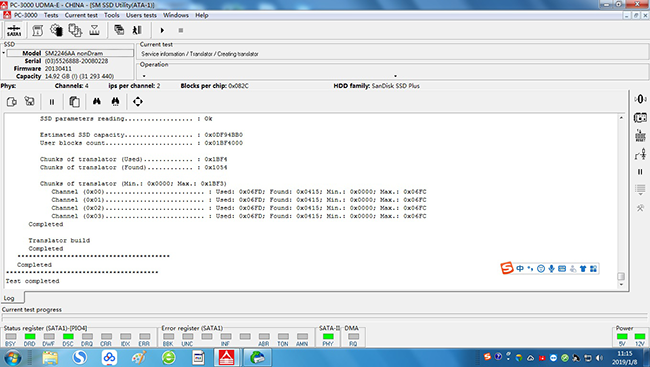650x367 pixels.
Task: Open the Tools menu
Action: coord(112,15)
